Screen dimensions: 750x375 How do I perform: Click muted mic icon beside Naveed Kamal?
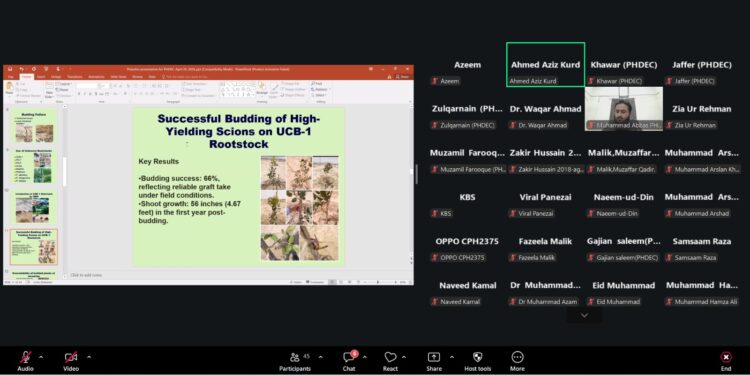point(435,302)
